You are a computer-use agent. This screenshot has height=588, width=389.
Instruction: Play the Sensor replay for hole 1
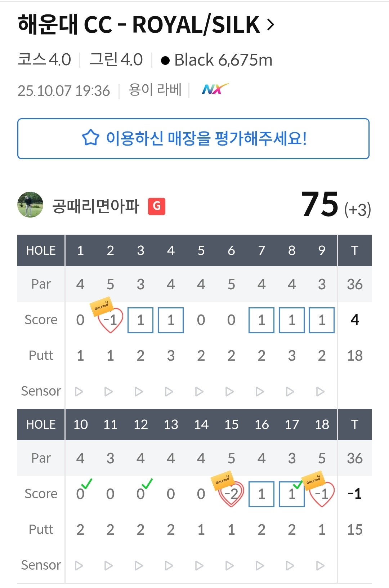coord(79,392)
